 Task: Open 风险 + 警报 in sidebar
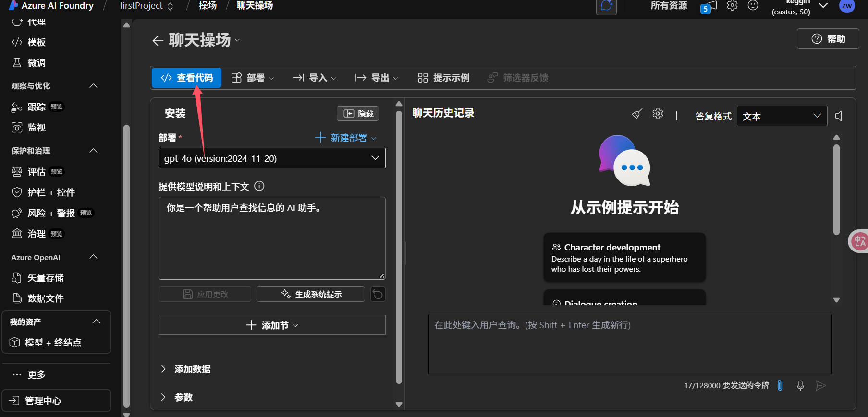tap(52, 213)
